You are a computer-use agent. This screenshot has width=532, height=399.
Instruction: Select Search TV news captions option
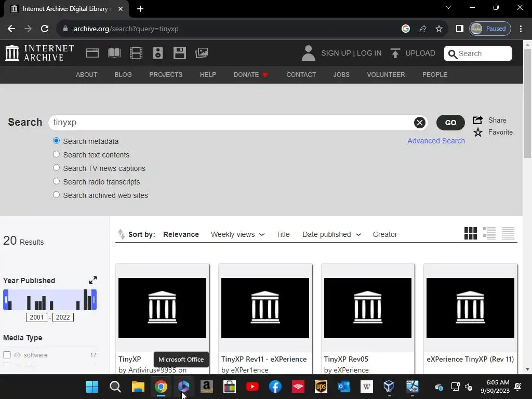coord(56,168)
